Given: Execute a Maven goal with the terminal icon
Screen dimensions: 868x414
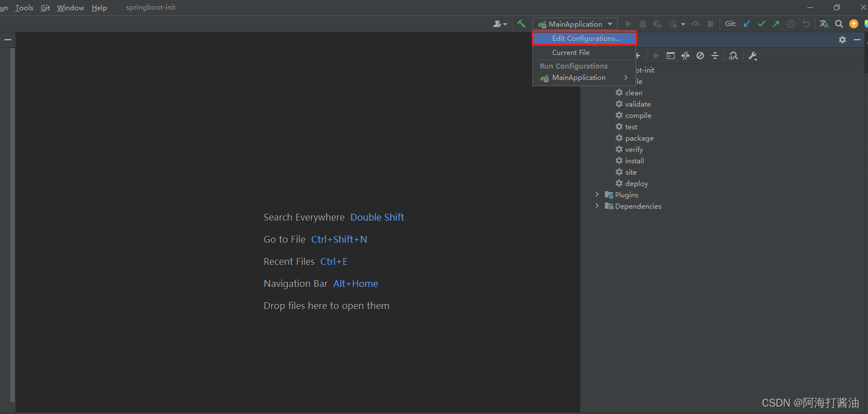Looking at the screenshot, I should tap(670, 55).
